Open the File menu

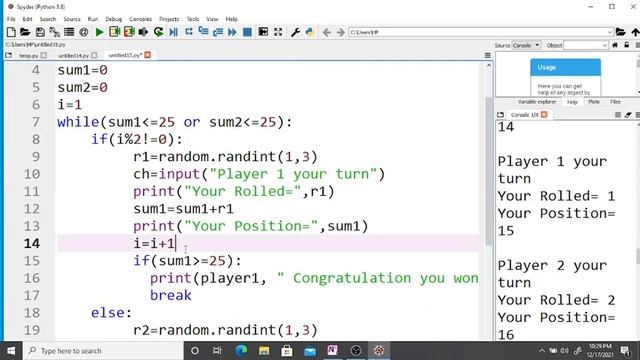click(11, 19)
